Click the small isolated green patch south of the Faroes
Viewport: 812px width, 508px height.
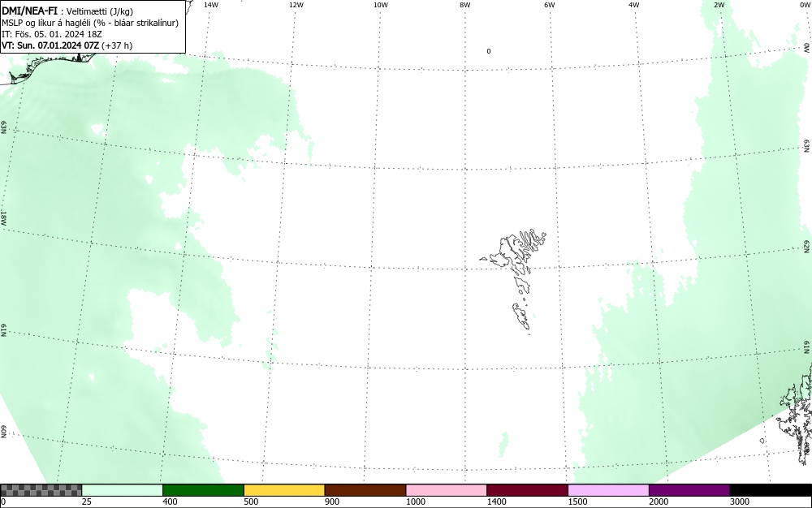click(x=504, y=445)
